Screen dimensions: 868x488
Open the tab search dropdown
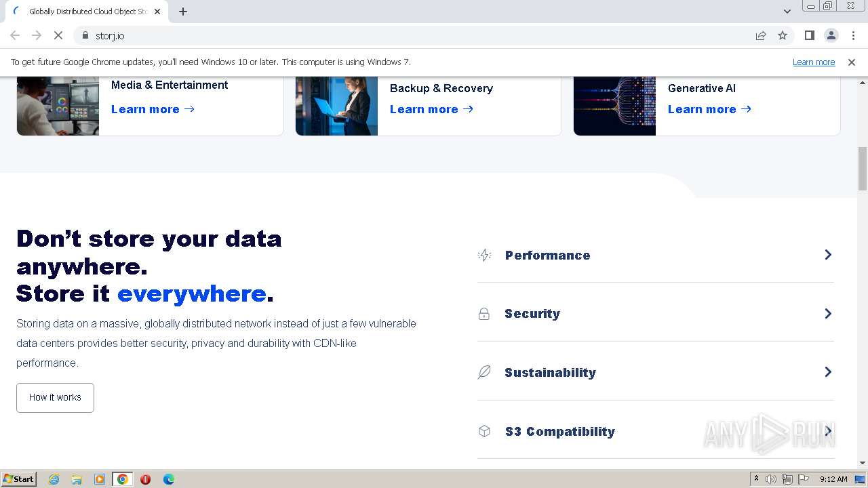[787, 12]
